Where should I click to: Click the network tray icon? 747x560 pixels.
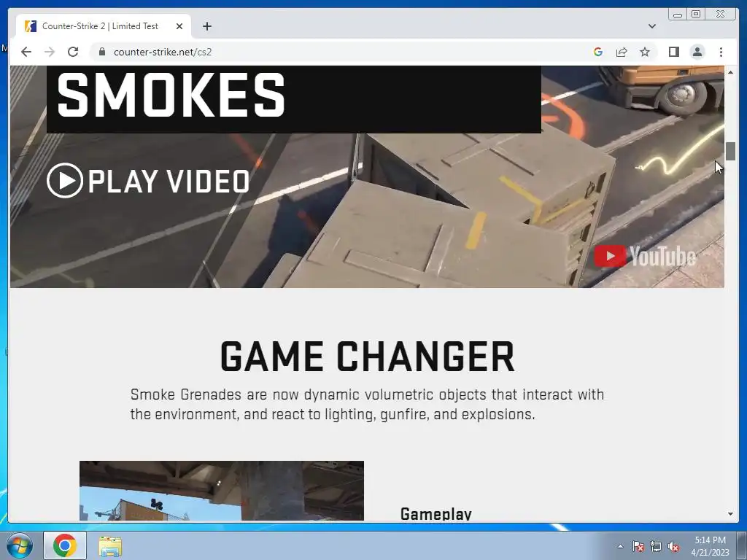[x=656, y=546]
